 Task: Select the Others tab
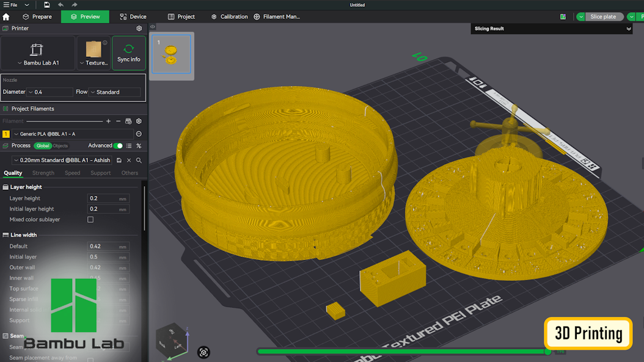coord(130,173)
